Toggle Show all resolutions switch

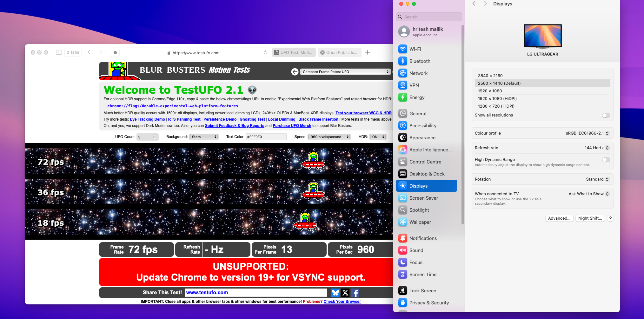click(x=606, y=115)
